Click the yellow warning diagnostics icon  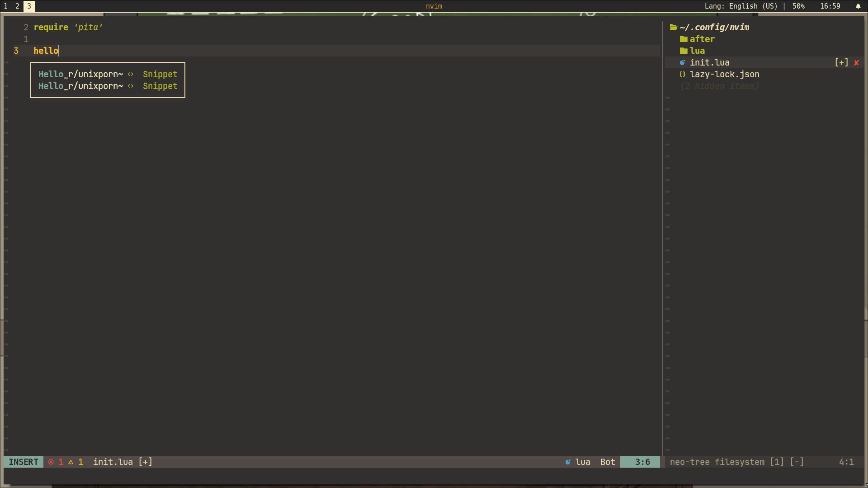[71, 462]
